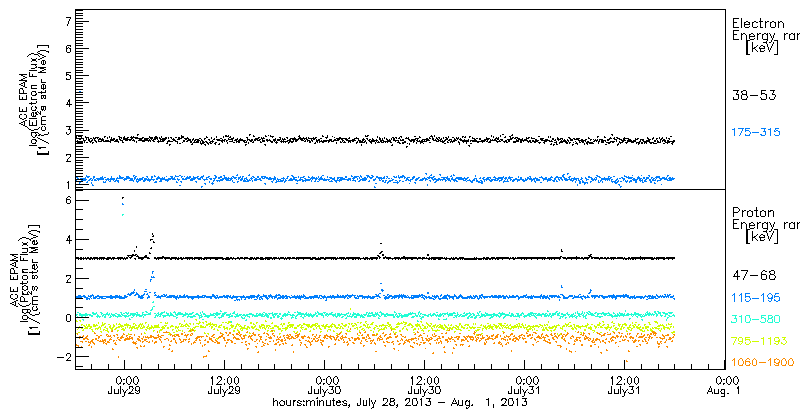
Task: Click the [keV] unit label under Electron heading
Action: (x=762, y=49)
